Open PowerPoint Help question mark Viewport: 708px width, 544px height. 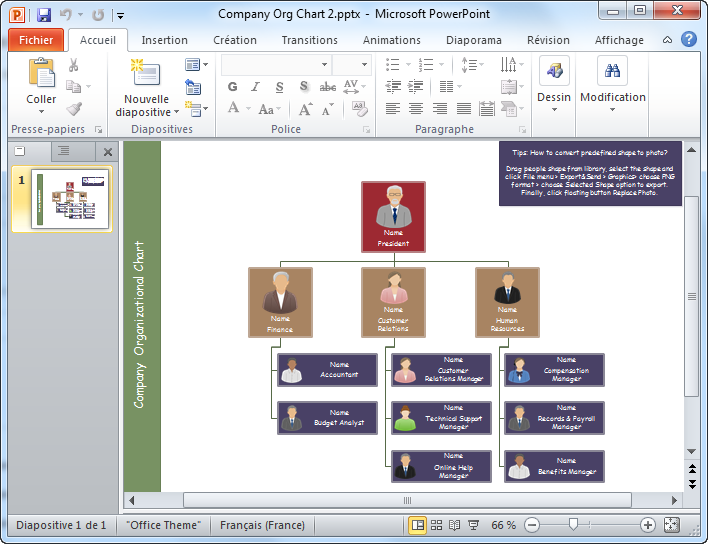[689, 39]
